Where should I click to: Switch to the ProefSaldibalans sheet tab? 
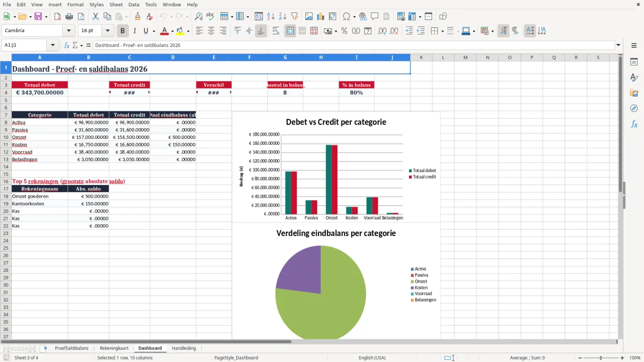tap(71, 348)
